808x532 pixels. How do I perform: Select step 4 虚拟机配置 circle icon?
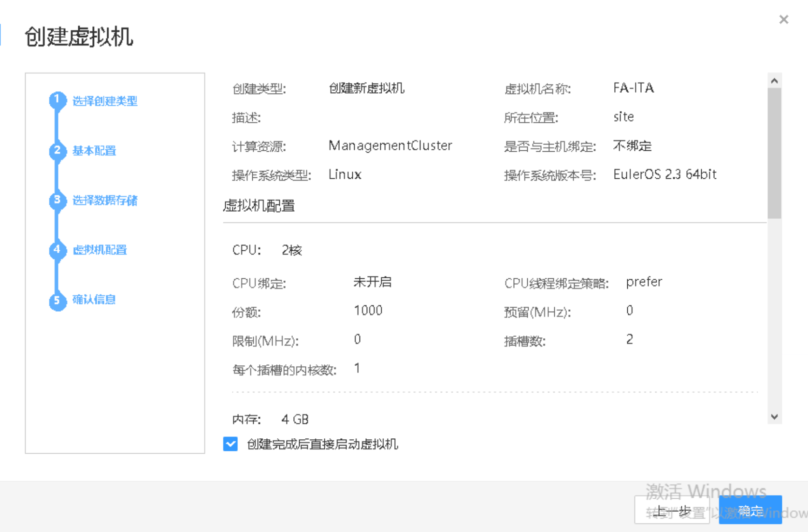[x=57, y=250]
